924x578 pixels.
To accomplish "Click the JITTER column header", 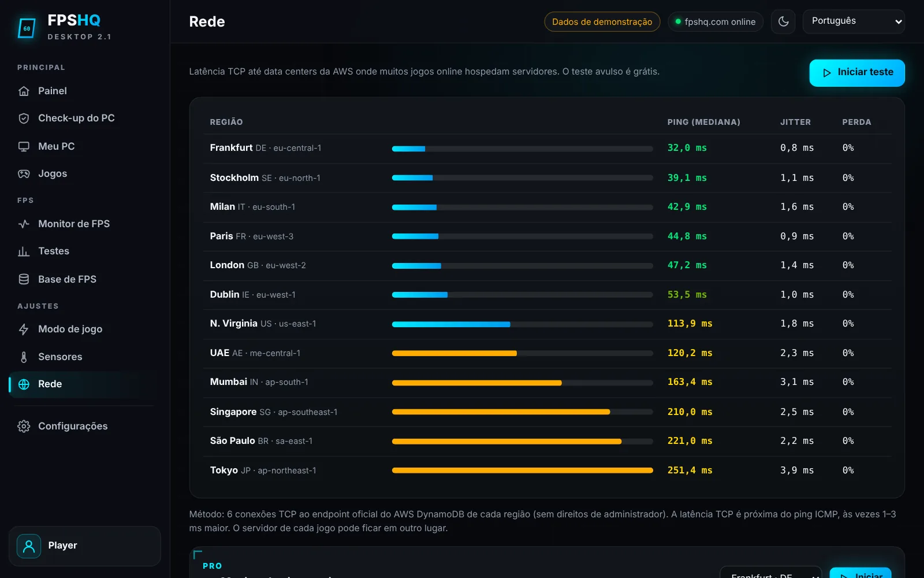I will click(795, 122).
